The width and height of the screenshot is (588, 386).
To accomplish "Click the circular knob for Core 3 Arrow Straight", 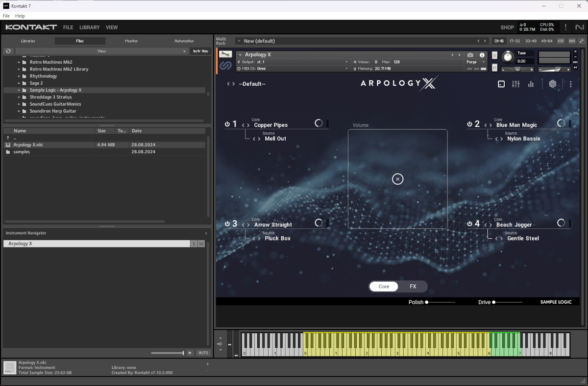I will [318, 223].
